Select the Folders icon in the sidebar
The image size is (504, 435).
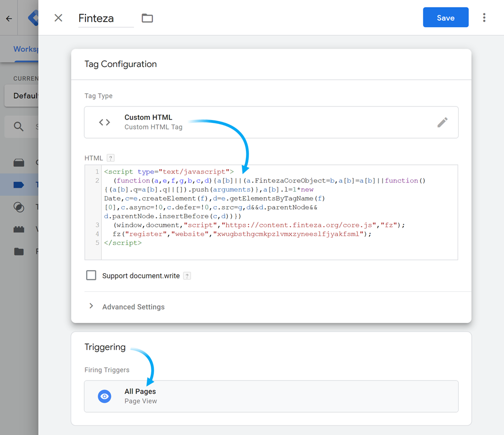pos(19,252)
